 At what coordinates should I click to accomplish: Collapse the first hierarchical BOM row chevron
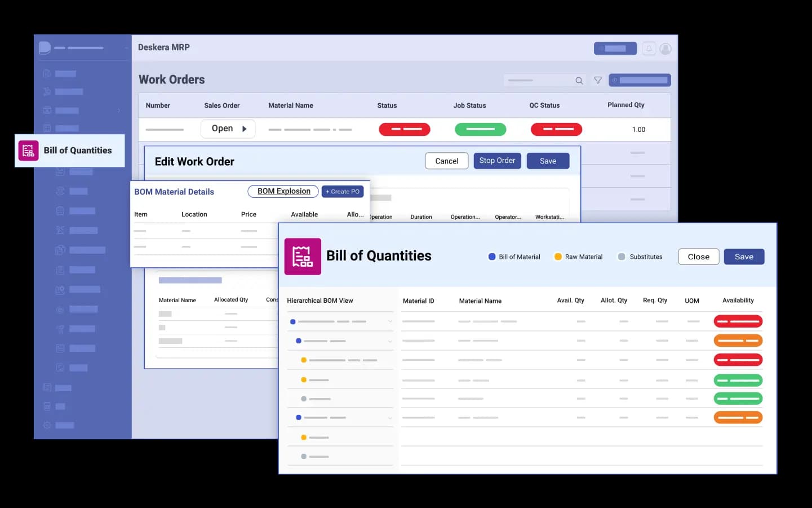click(390, 321)
